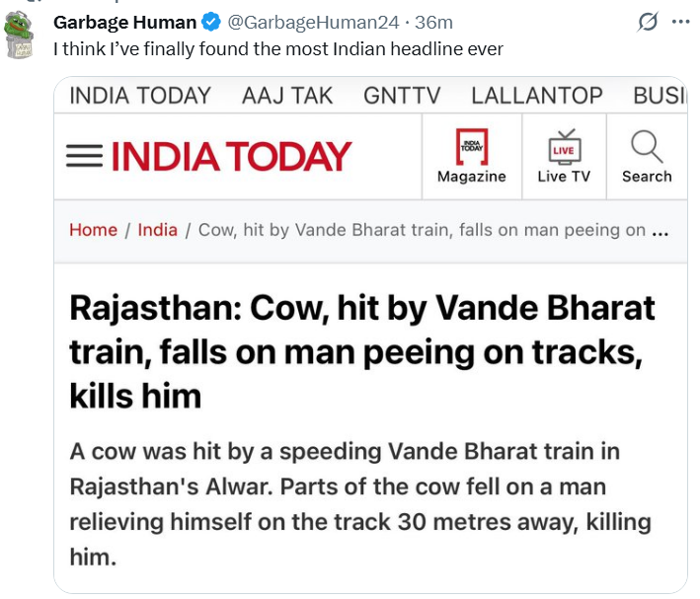This screenshot has width=700, height=599.
Task: Click the Search magnifier icon
Action: click(x=647, y=148)
